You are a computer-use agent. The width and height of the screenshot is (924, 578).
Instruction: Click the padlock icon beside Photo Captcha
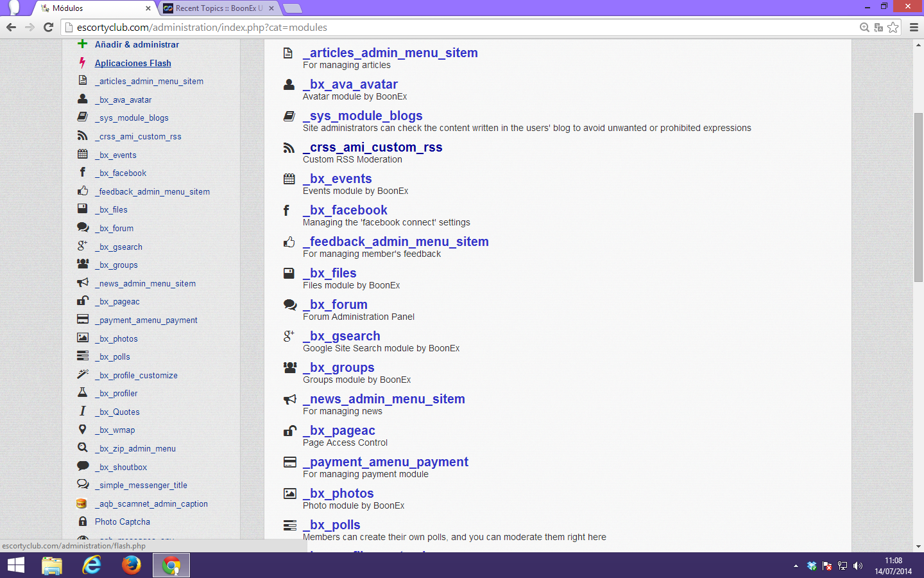click(x=82, y=521)
